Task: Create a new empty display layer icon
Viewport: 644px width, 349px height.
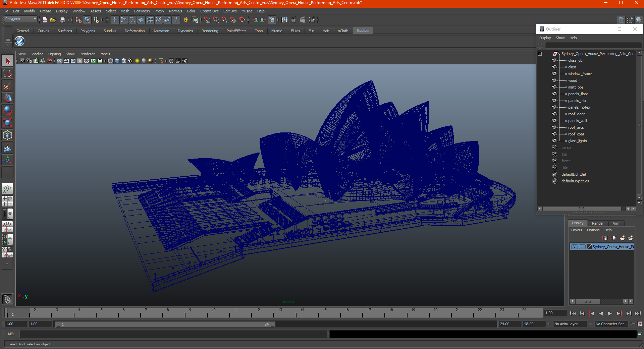Action: coord(622,238)
